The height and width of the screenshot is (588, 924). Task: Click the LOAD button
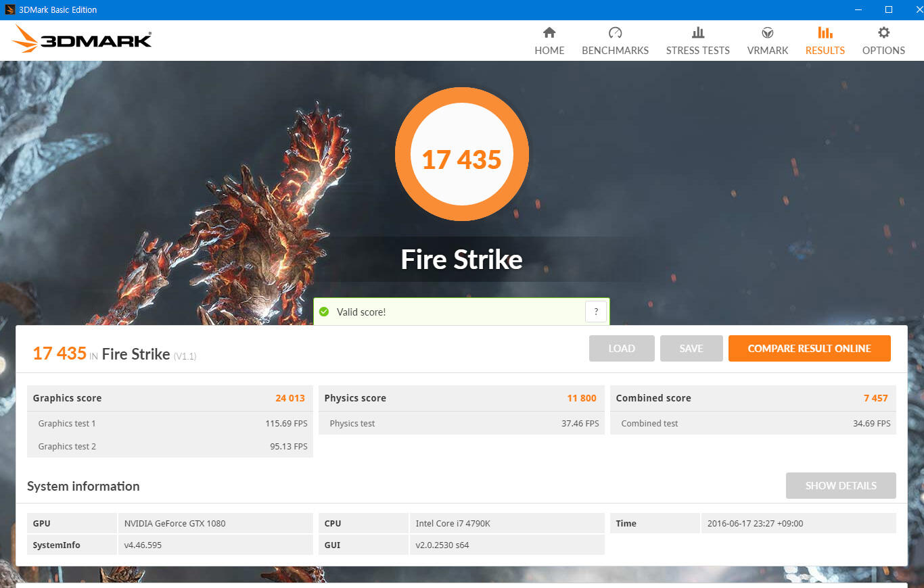622,349
